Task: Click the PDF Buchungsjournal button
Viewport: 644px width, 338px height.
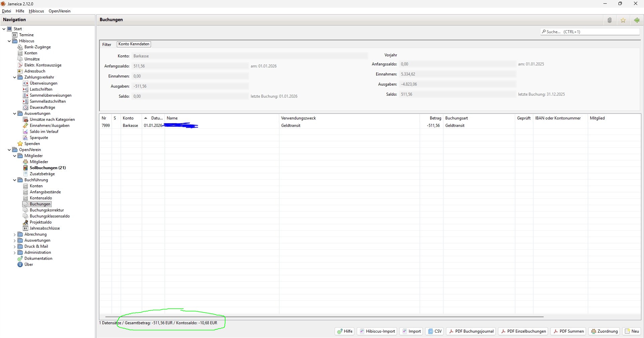Action: pos(471,331)
